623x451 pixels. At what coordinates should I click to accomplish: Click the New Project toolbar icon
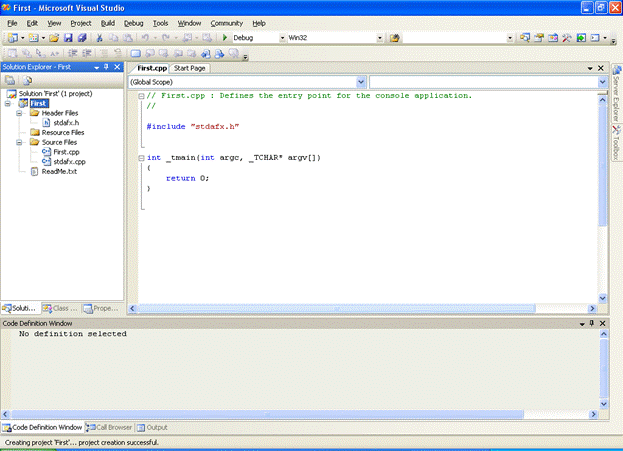point(12,38)
